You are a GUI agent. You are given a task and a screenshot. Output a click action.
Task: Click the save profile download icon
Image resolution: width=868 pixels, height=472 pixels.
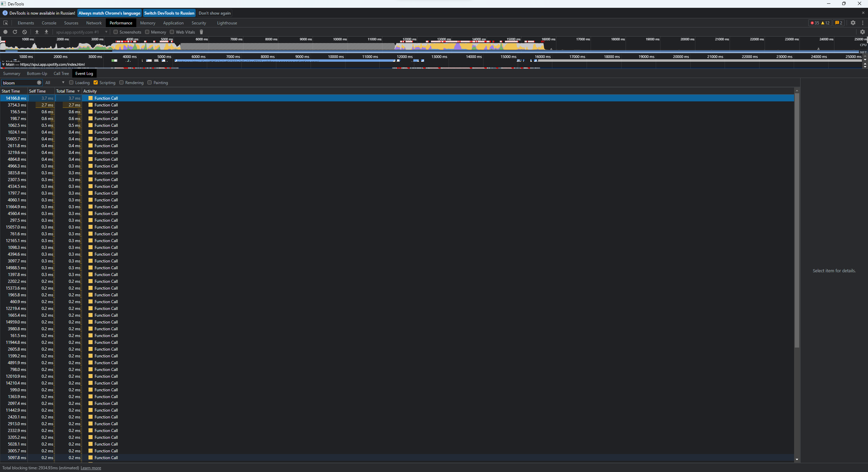[46, 32]
